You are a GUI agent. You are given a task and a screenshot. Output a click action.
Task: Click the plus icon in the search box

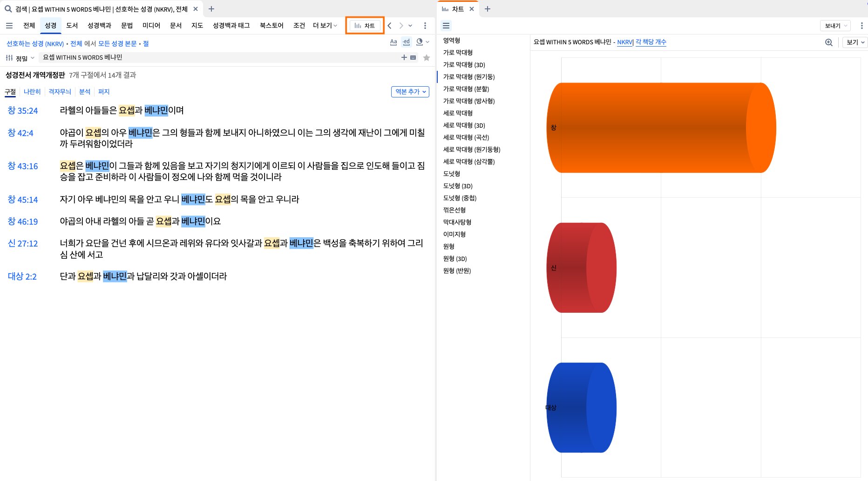[404, 57]
